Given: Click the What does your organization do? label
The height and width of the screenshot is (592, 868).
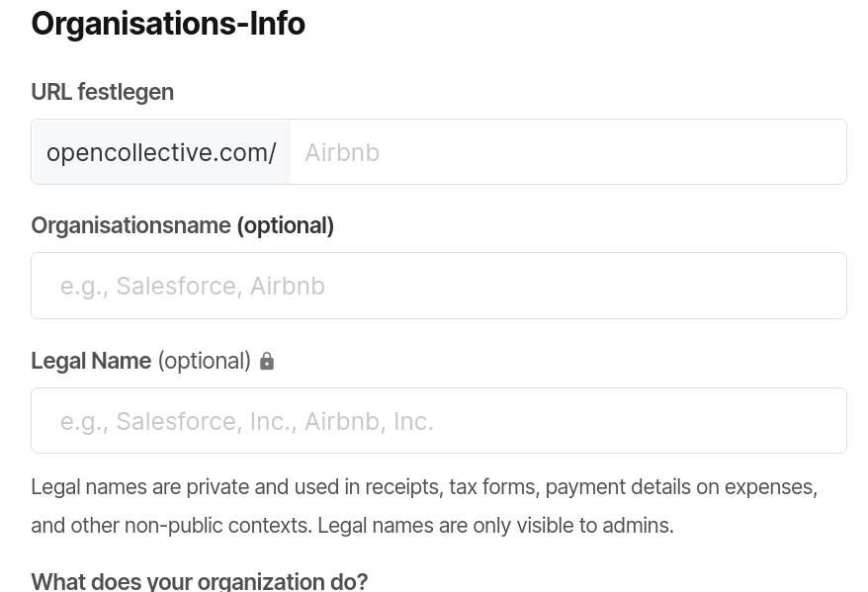Looking at the screenshot, I should point(199,581).
